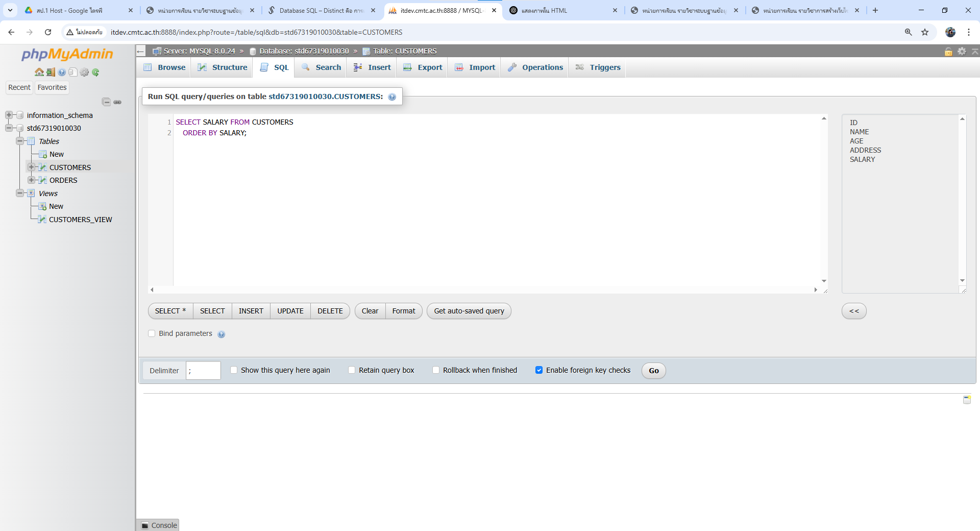The height and width of the screenshot is (531, 980).
Task: Expand the information_schema database node
Action: 9,115
